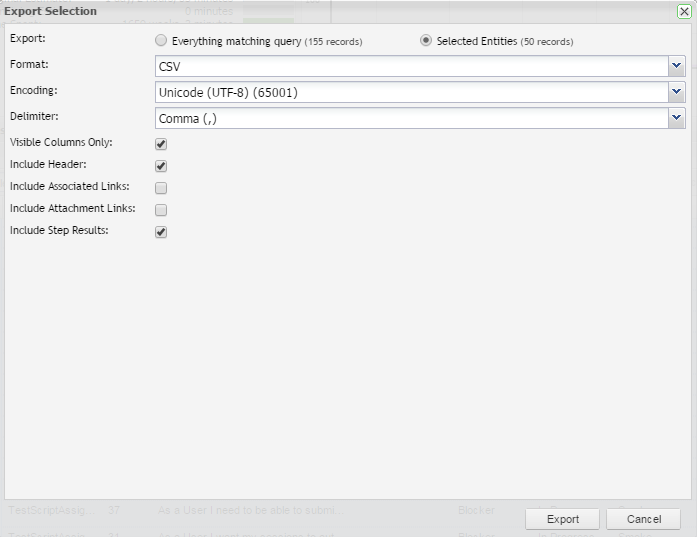This screenshot has height=537, width=697.
Task: Select the Everything matching query radio button
Action: click(x=161, y=41)
